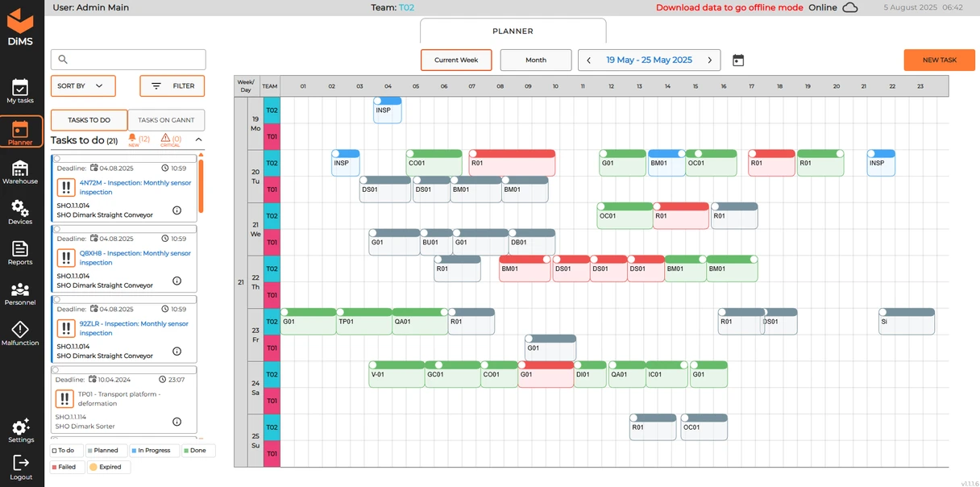980x487 pixels.
Task: Click info icon on 4N72M task card
Action: click(177, 210)
